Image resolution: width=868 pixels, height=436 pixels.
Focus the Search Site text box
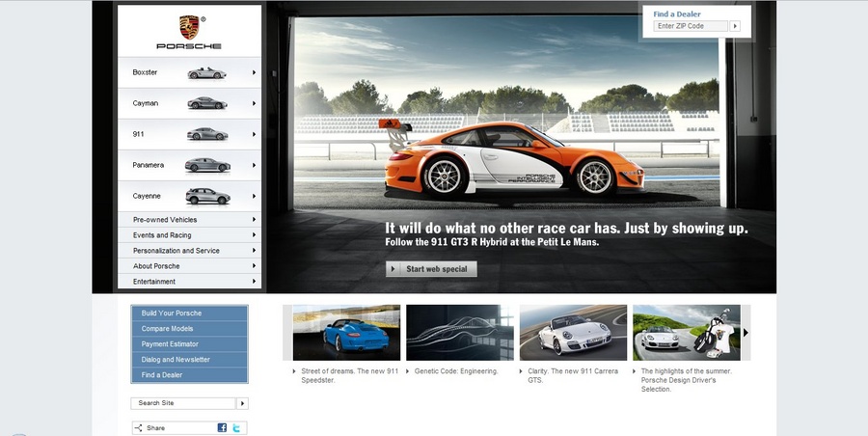183,403
